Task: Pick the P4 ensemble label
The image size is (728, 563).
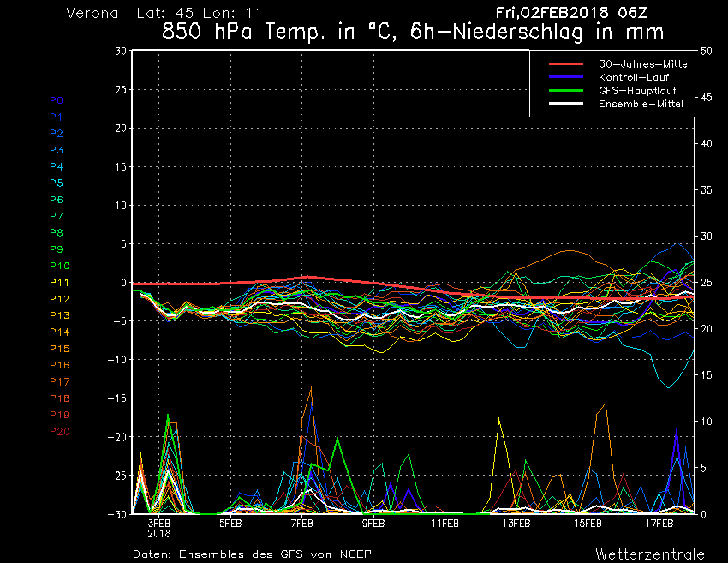Action: tap(57, 166)
